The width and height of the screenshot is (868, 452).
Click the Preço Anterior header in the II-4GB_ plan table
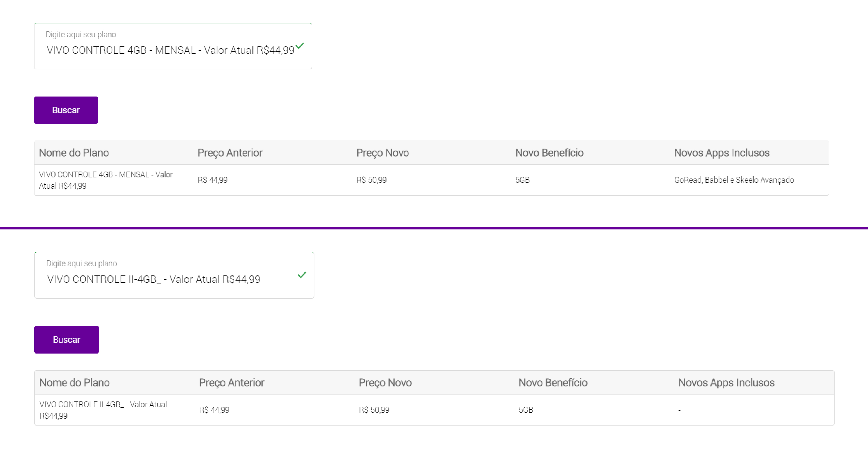(232, 383)
